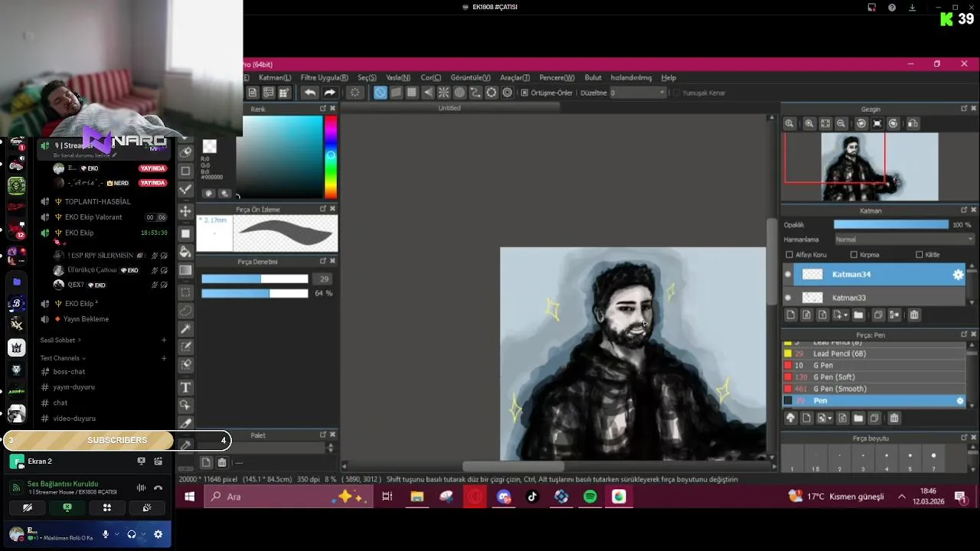Expand the Sesli Sohbet category

60,340
